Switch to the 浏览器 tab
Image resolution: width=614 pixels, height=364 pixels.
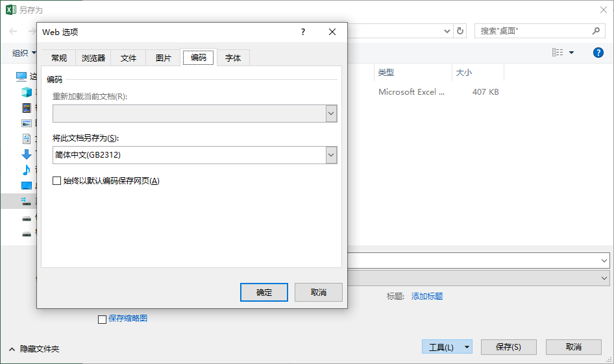pos(93,58)
